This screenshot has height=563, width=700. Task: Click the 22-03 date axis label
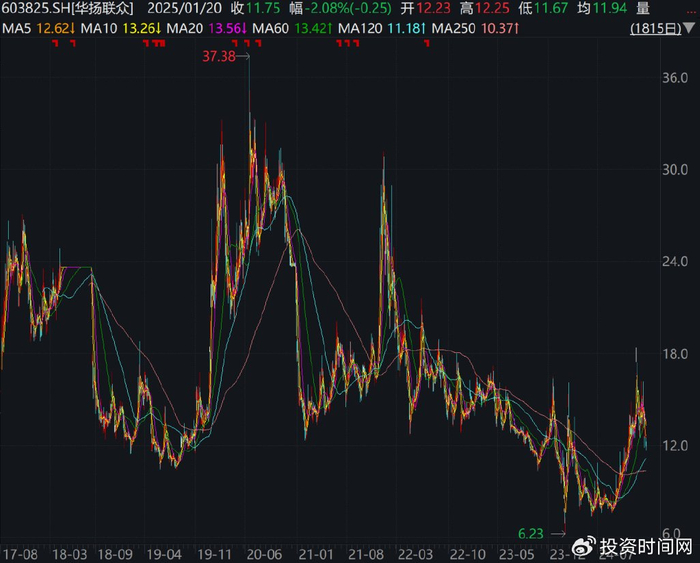[x=415, y=555]
